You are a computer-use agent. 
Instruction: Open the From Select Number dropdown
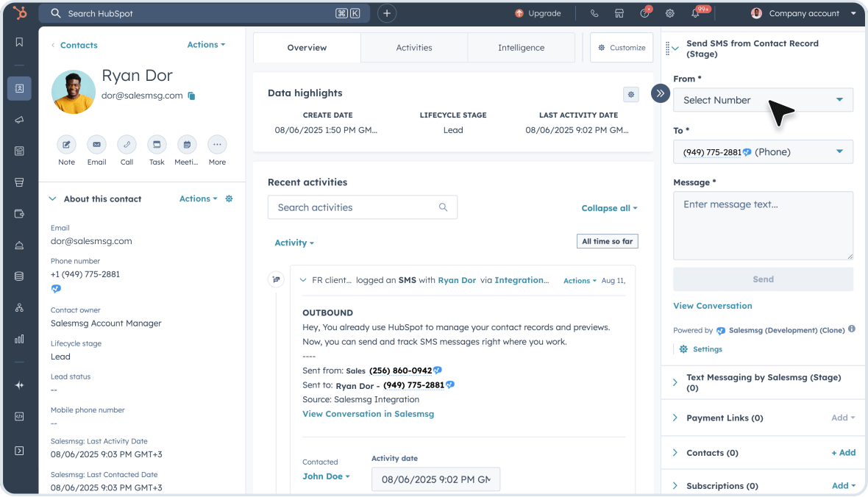(763, 100)
